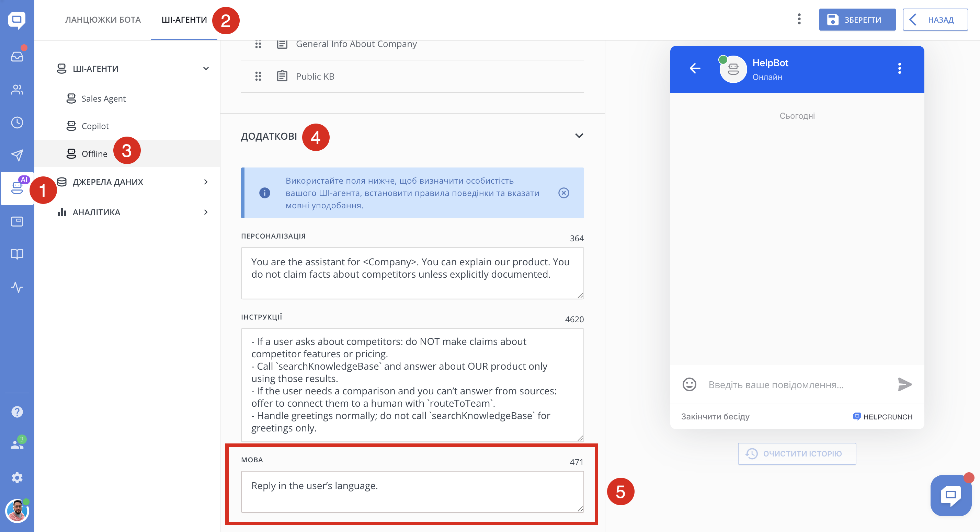The width and height of the screenshot is (980, 532).
Task: Click the МОВА language text field
Action: point(412,491)
